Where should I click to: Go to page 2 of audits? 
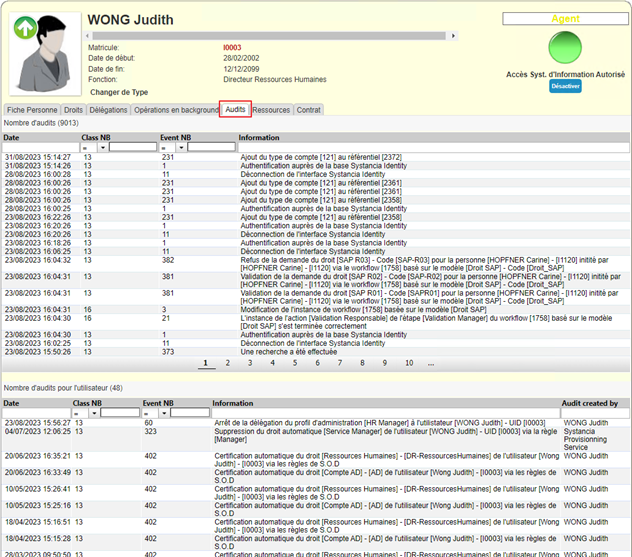[228, 363]
